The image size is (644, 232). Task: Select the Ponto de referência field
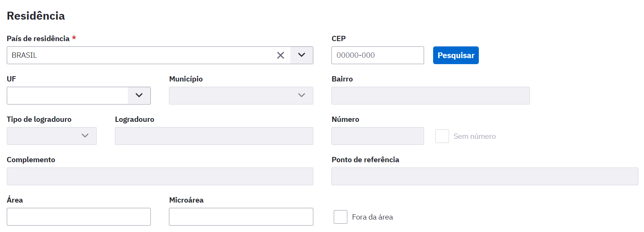pos(485,176)
